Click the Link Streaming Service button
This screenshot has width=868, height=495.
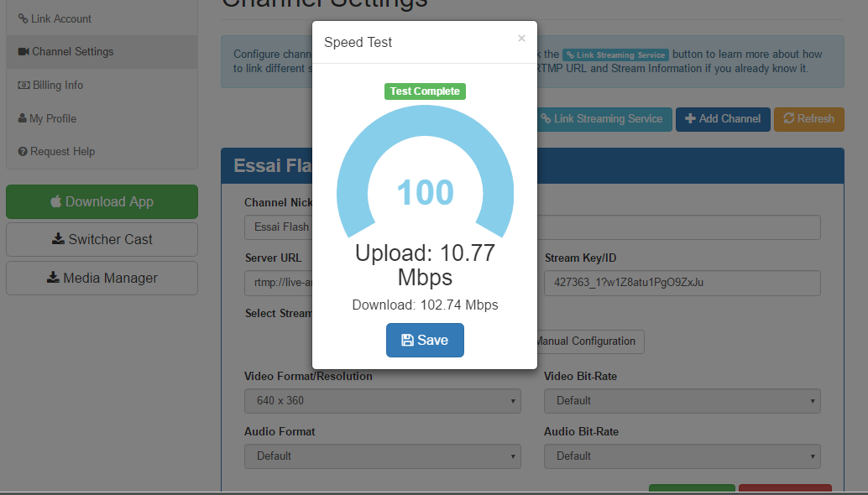604,119
